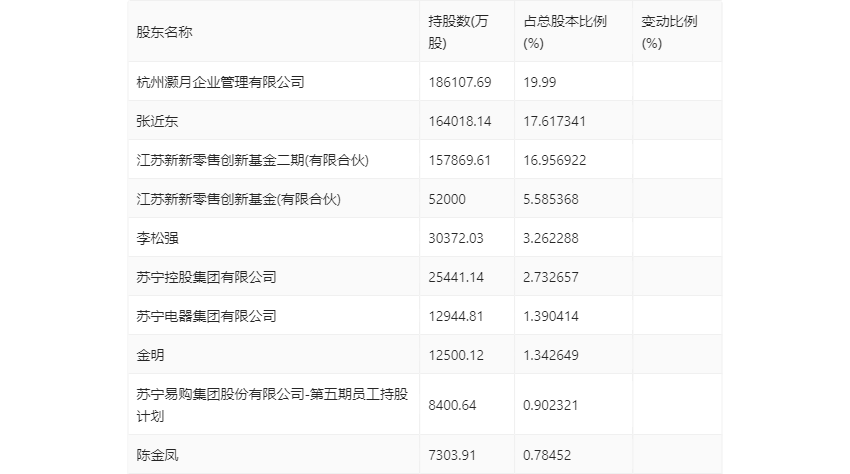Select the value 25441.14

point(456,277)
